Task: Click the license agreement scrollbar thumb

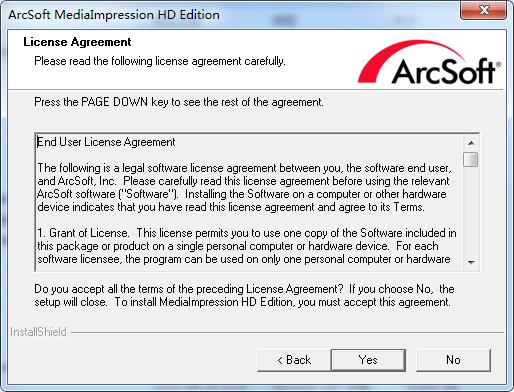Action: (471, 159)
